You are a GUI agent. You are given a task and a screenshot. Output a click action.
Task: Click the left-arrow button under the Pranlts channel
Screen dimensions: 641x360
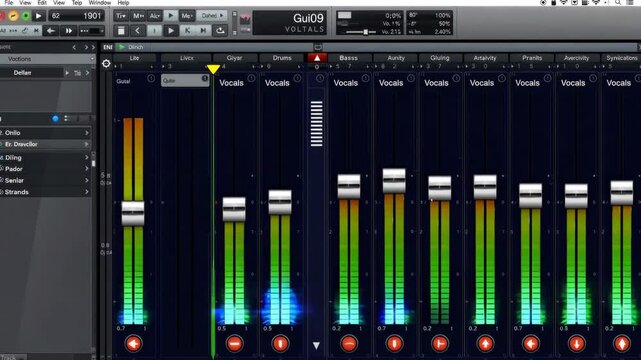click(x=531, y=344)
